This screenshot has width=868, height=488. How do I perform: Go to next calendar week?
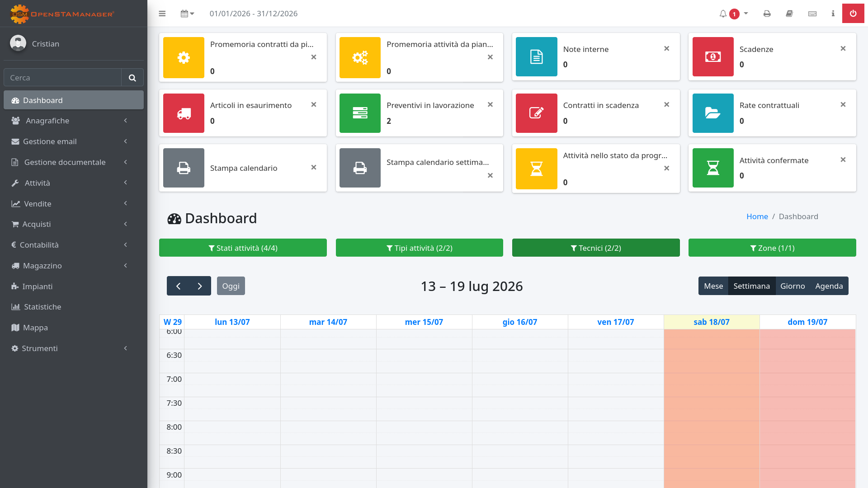tap(200, 286)
